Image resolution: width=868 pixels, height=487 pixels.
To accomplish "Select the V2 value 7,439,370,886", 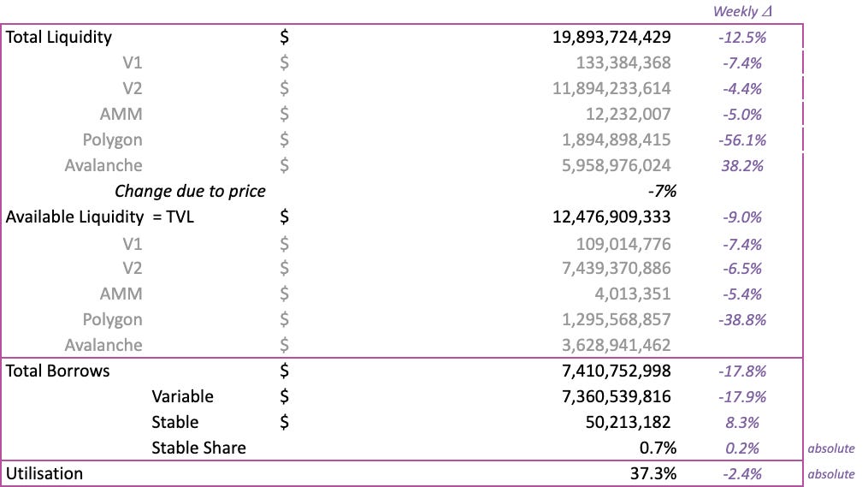I will 617,268.
